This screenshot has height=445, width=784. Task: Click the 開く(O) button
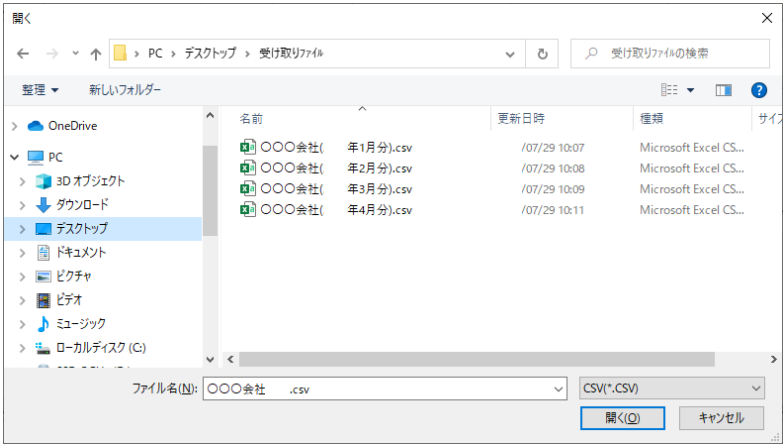point(622,418)
